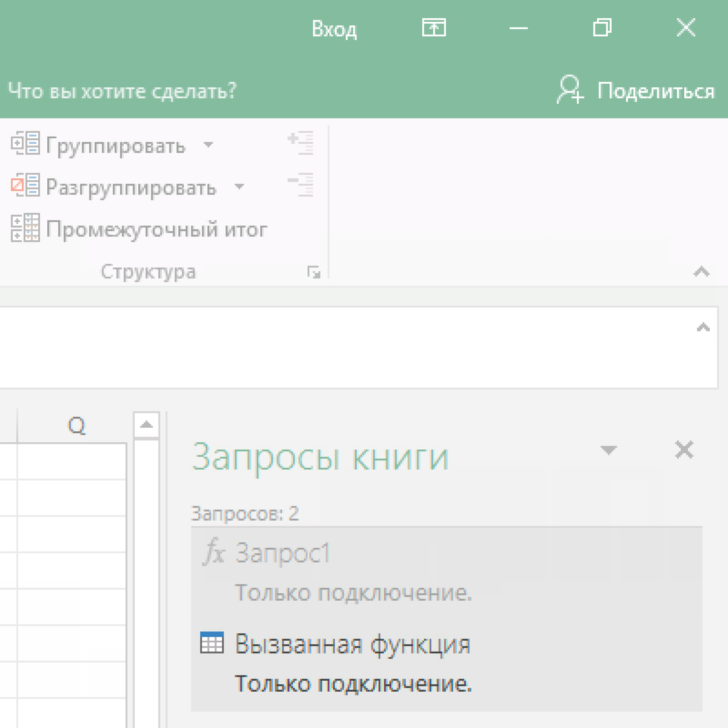Click the share person icon

point(570,89)
